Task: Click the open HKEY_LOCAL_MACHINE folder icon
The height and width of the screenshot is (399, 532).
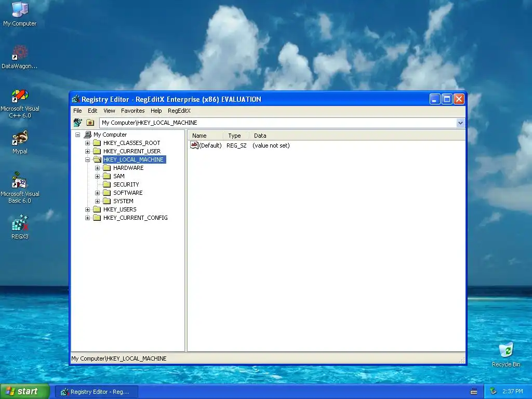Action: [x=97, y=159]
